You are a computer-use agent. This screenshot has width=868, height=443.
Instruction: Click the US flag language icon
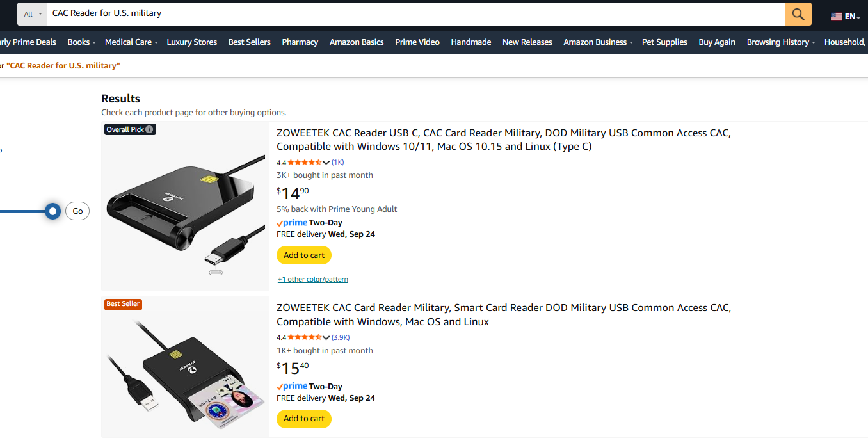coord(836,17)
